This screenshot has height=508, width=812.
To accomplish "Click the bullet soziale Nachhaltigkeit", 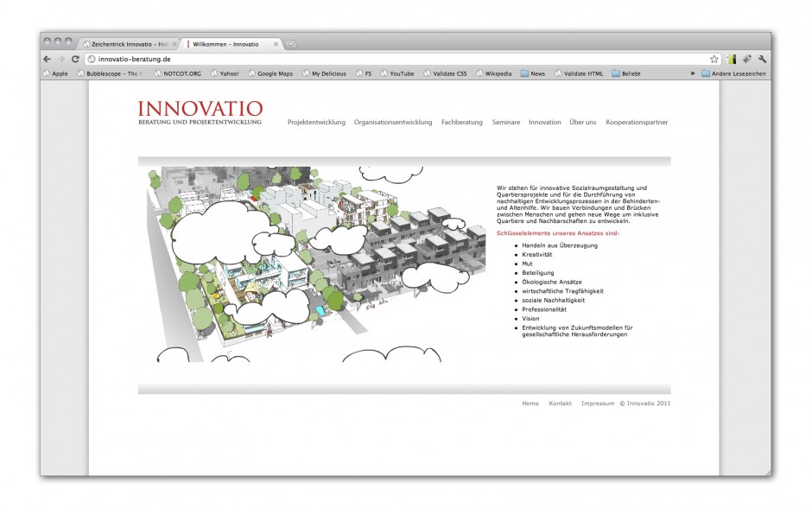I will click(x=554, y=301).
